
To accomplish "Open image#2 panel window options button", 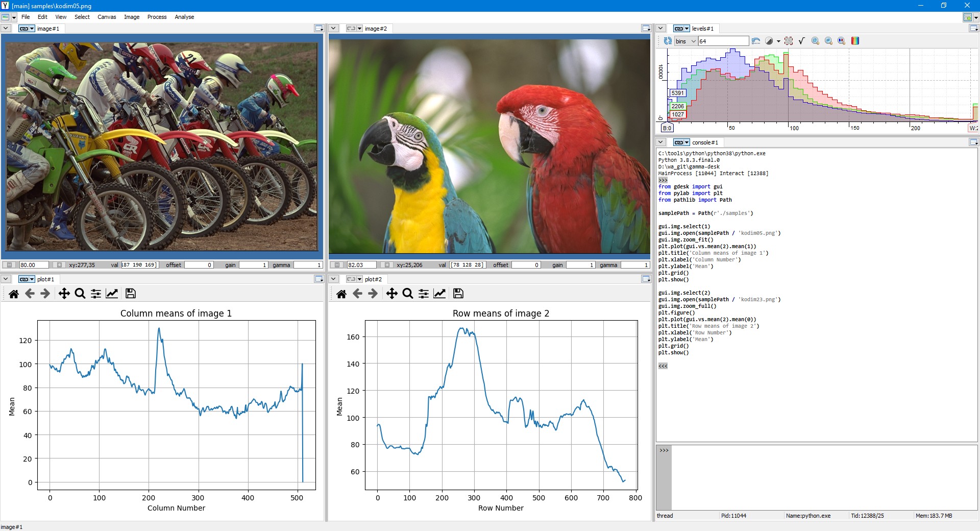I will point(646,29).
